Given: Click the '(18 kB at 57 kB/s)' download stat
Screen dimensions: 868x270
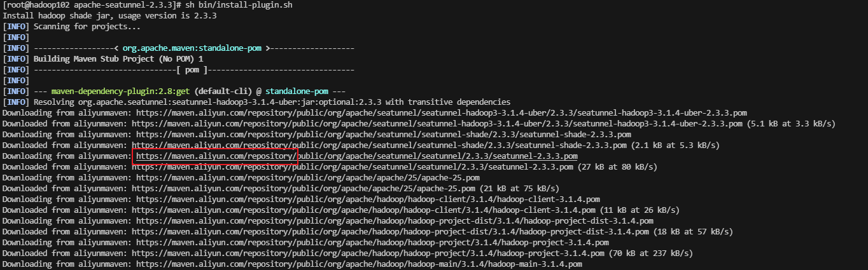Looking at the screenshot, I should 693,231.
